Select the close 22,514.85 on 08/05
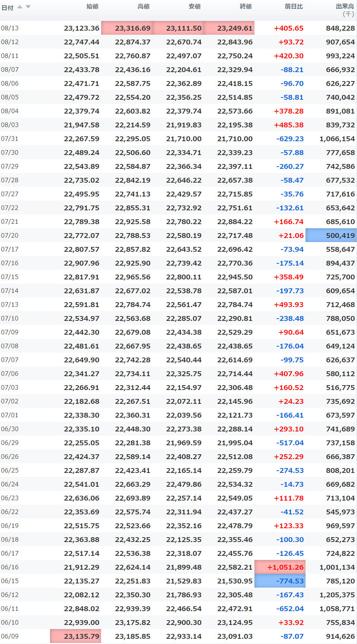 [235, 97]
